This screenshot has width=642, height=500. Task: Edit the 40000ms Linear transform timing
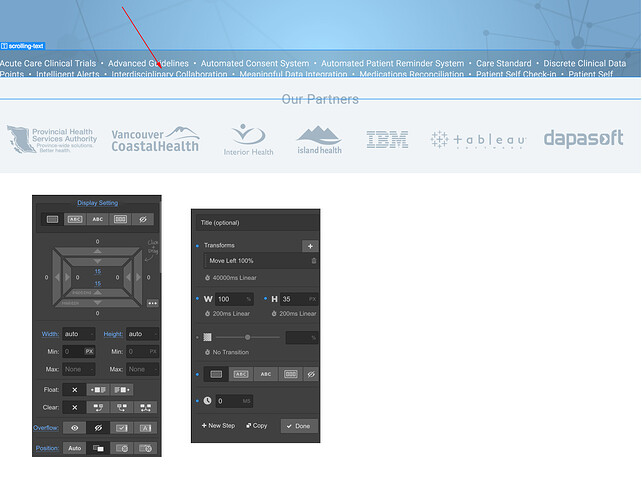[x=231, y=278]
